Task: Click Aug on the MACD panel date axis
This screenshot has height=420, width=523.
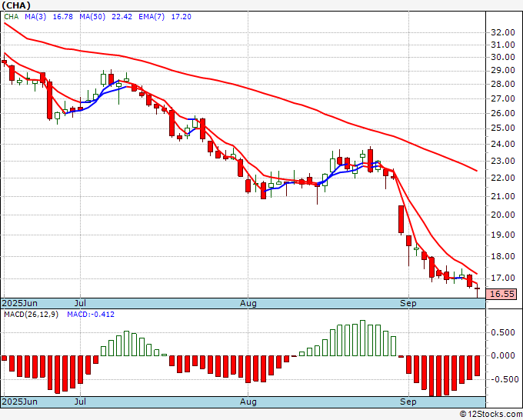Action: [x=248, y=402]
